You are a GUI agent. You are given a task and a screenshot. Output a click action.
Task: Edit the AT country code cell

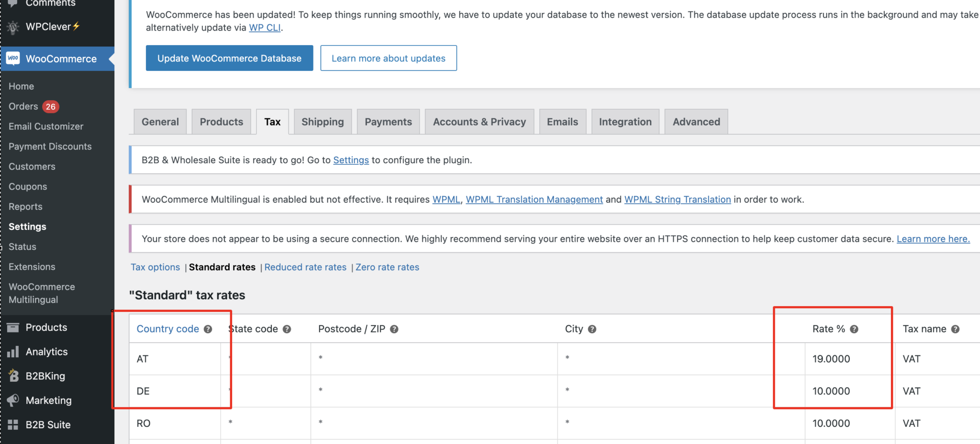pyautogui.click(x=175, y=359)
